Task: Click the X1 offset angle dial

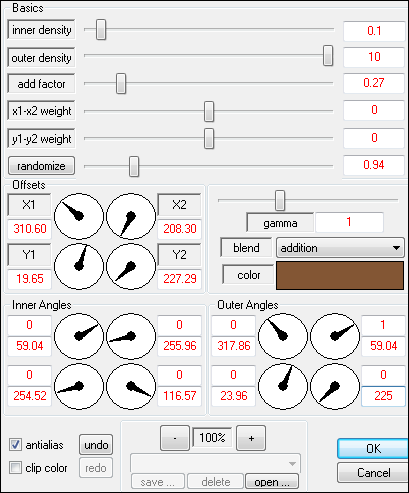Action: 79,216
